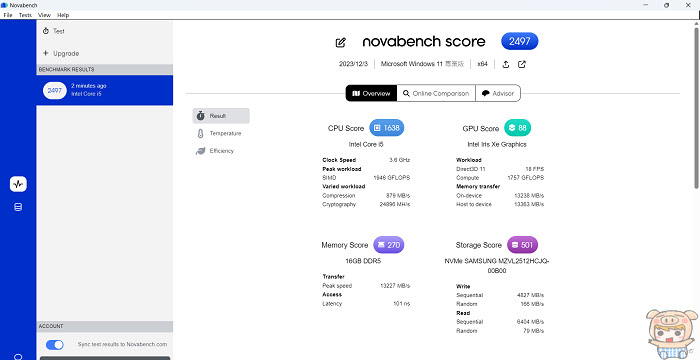Click the CPU Score 1638 badge
Screen dimensions: 700x360
click(x=387, y=128)
